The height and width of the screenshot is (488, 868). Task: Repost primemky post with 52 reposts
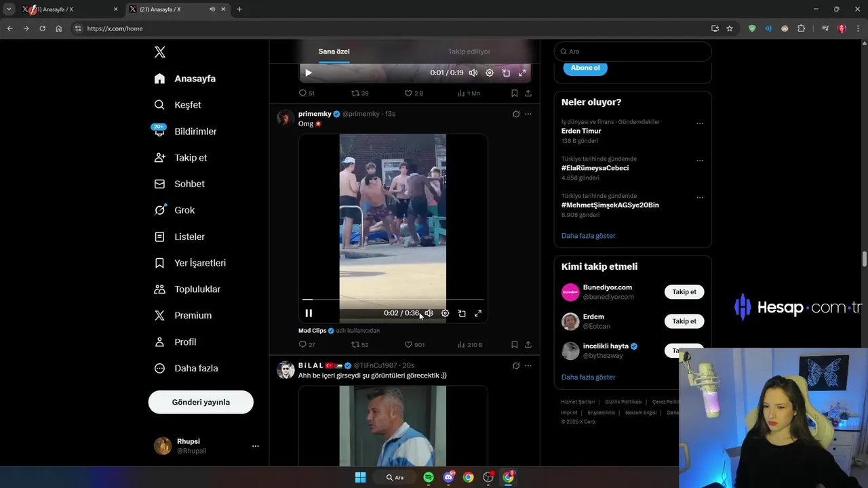(x=359, y=344)
